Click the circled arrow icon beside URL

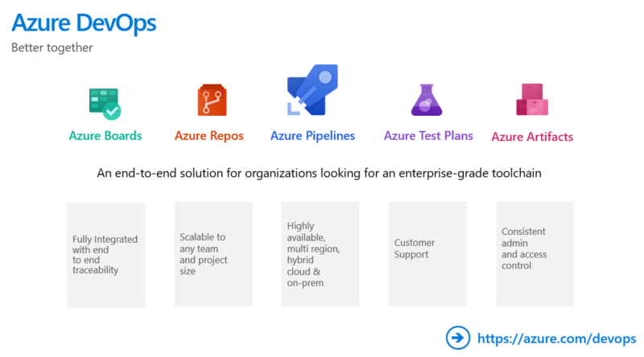point(458,338)
